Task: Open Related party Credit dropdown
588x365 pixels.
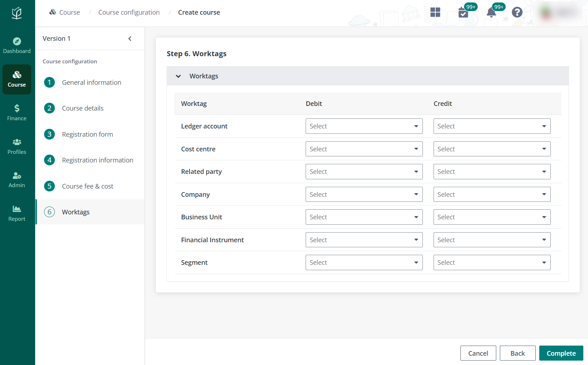Action: [492, 172]
